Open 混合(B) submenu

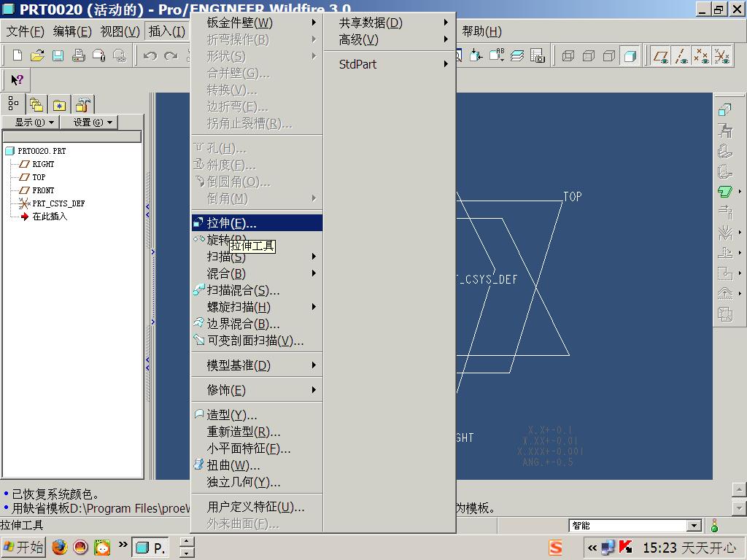click(x=257, y=273)
